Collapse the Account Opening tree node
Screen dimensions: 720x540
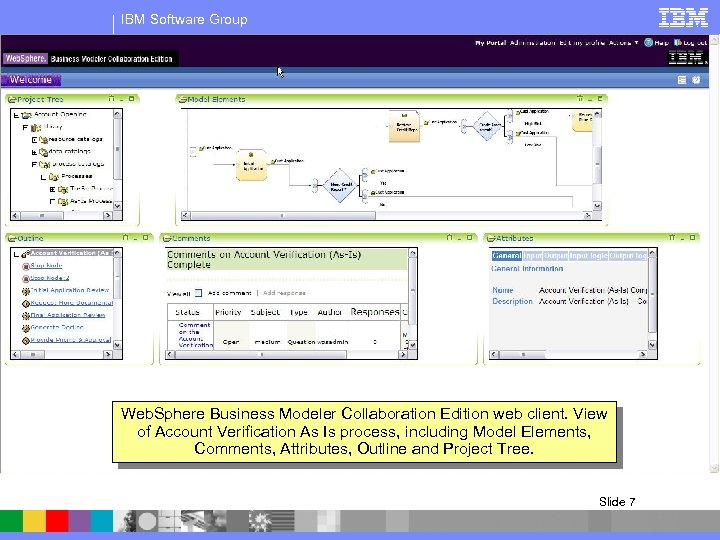(16, 115)
